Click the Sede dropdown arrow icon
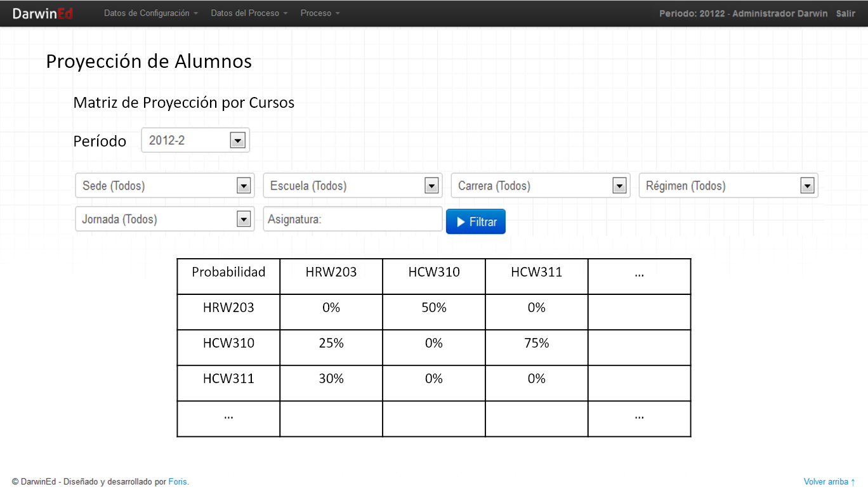The image size is (868, 489). 244,186
